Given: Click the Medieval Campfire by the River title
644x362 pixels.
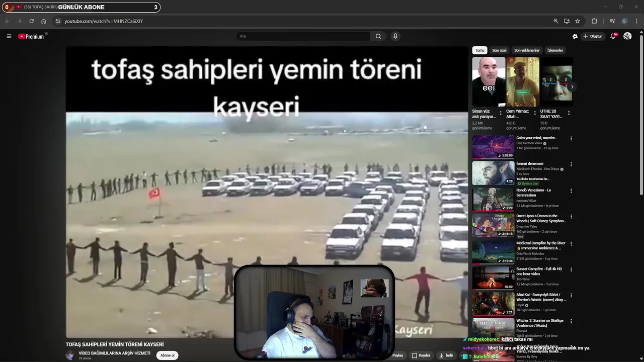Looking at the screenshot, I should 541,246.
